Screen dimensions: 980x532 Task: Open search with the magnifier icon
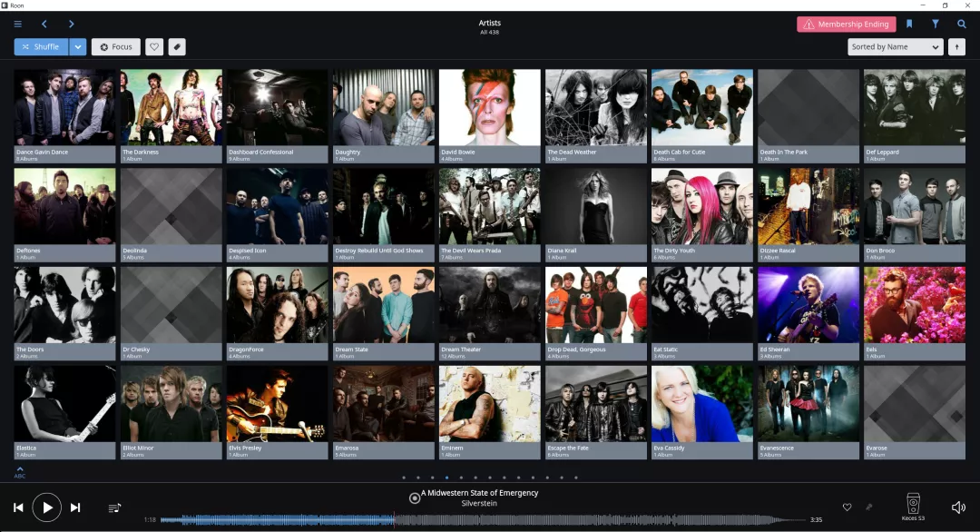click(x=961, y=24)
